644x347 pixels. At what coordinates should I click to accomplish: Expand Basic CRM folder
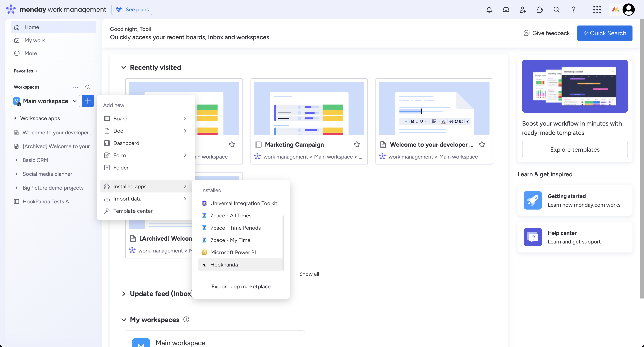[x=16, y=160]
